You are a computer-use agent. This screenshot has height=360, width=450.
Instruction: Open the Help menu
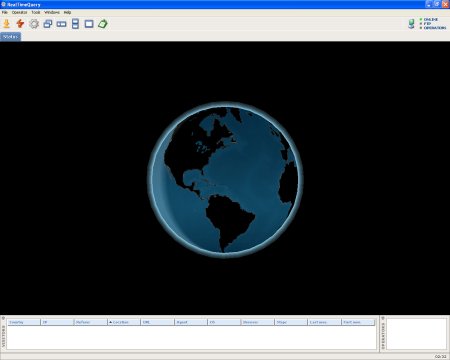pos(67,12)
